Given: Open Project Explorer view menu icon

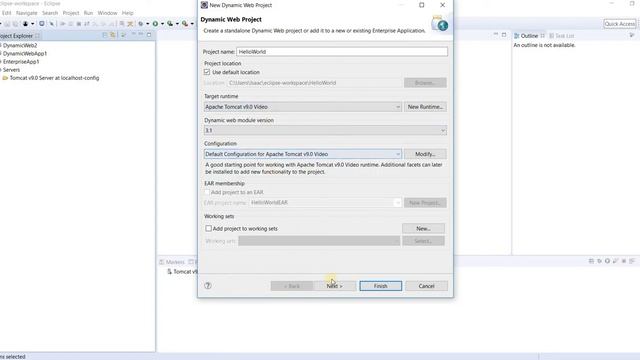Looking at the screenshot, I should pos(134,34).
